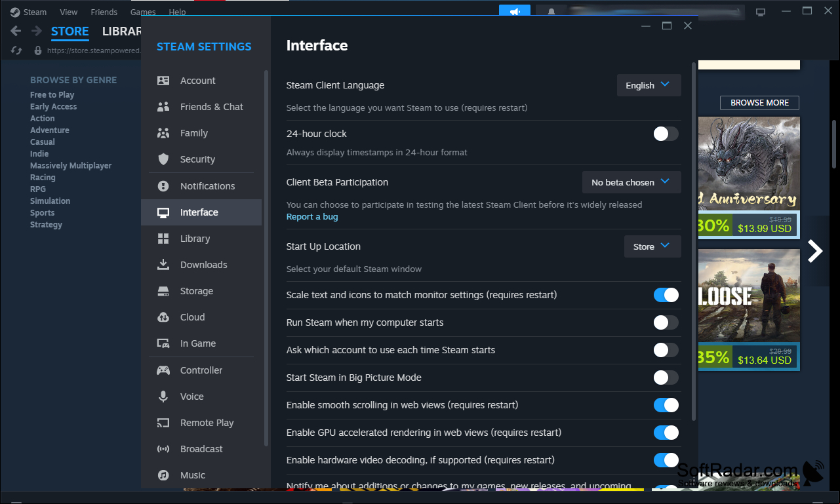
Task: Click the In Game overlay icon
Action: [163, 343]
